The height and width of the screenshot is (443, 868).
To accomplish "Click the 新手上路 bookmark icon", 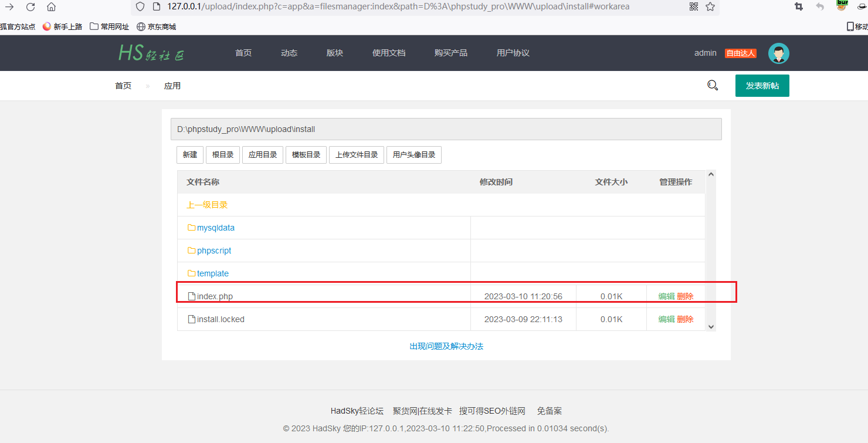I will pos(47,26).
